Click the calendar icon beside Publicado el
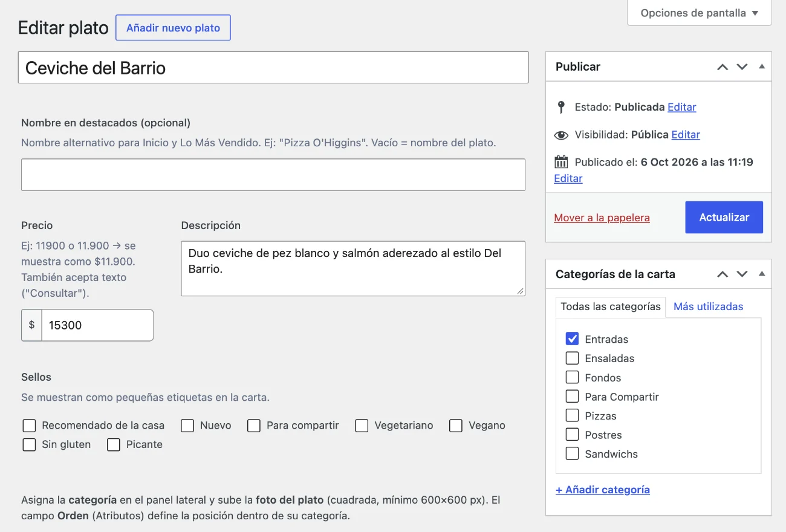The height and width of the screenshot is (532, 786). 561,162
